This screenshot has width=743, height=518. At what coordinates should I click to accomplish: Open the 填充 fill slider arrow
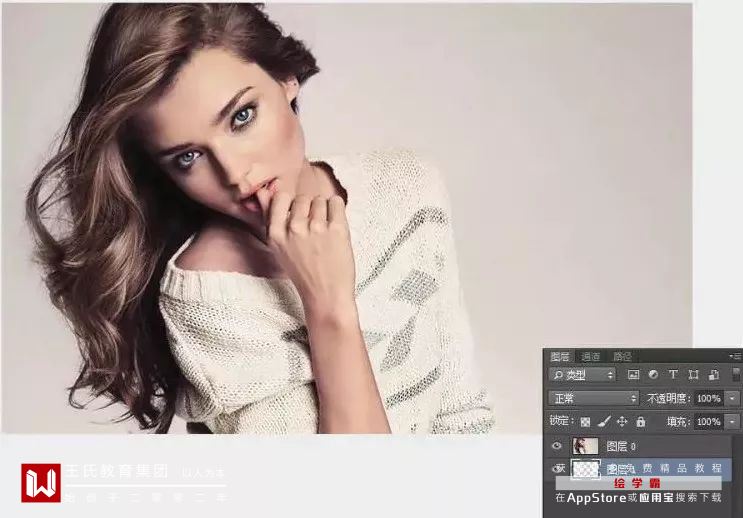point(733,421)
